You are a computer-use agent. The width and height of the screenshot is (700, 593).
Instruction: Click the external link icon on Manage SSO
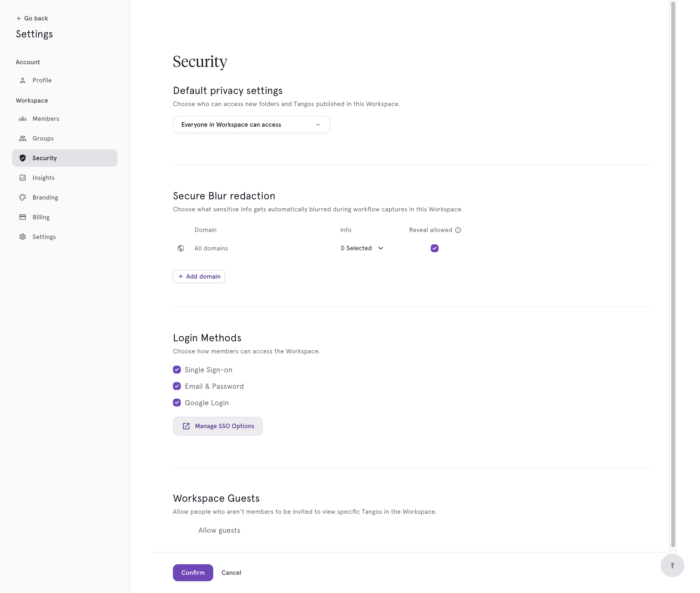click(x=186, y=426)
